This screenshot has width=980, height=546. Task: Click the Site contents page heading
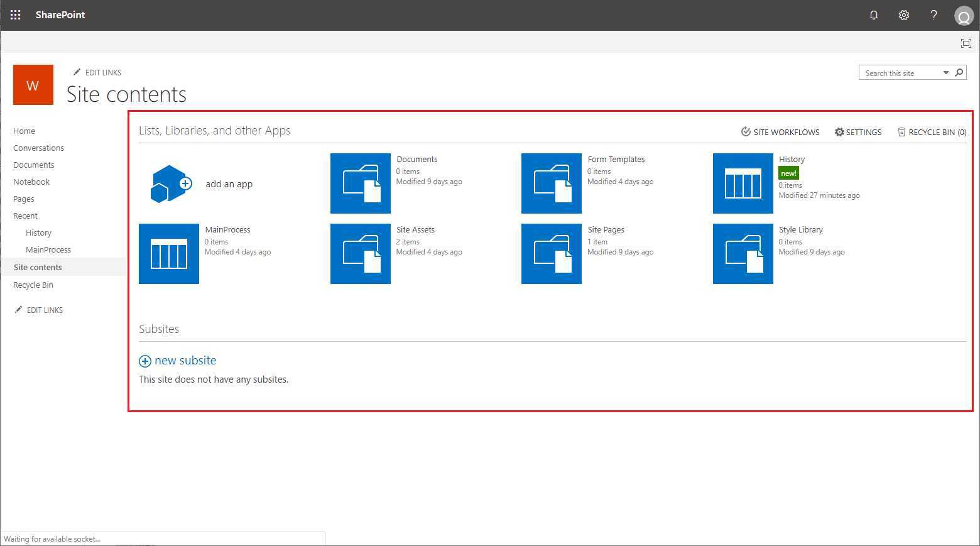126,94
